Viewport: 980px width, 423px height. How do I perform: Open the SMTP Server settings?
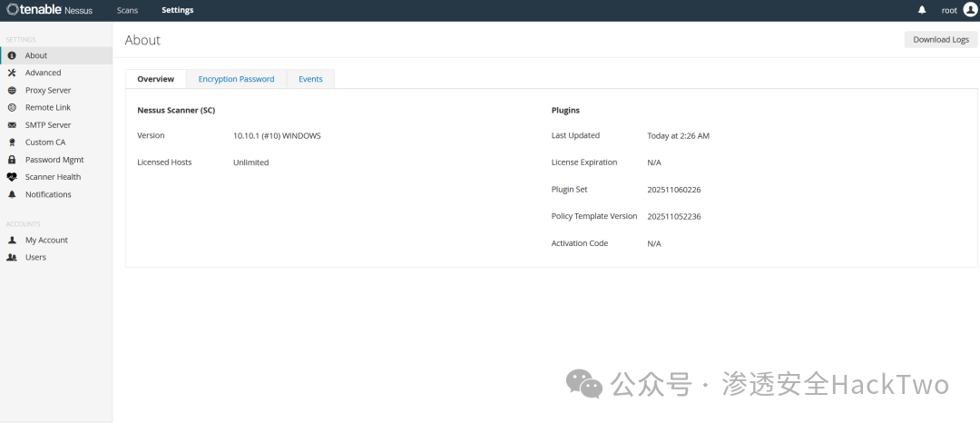[x=56, y=125]
